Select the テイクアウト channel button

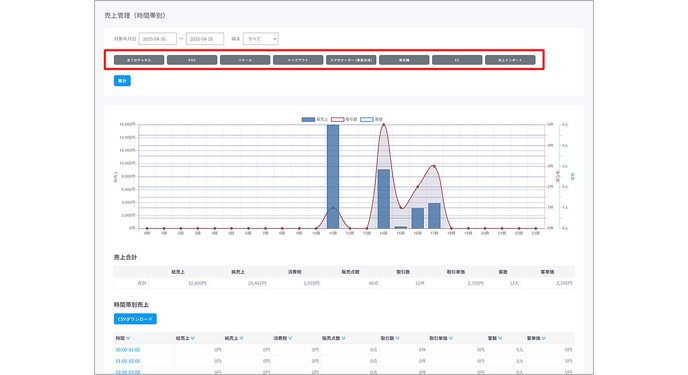click(298, 60)
